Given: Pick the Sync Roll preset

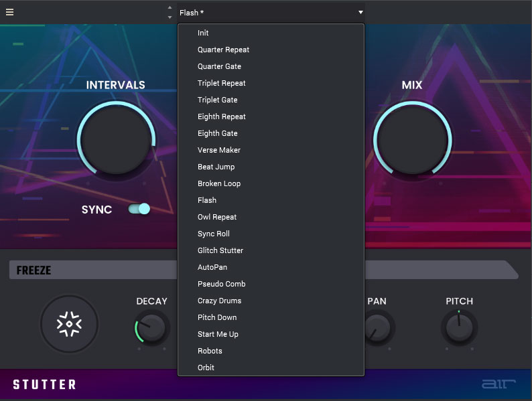Looking at the screenshot, I should [271, 234].
